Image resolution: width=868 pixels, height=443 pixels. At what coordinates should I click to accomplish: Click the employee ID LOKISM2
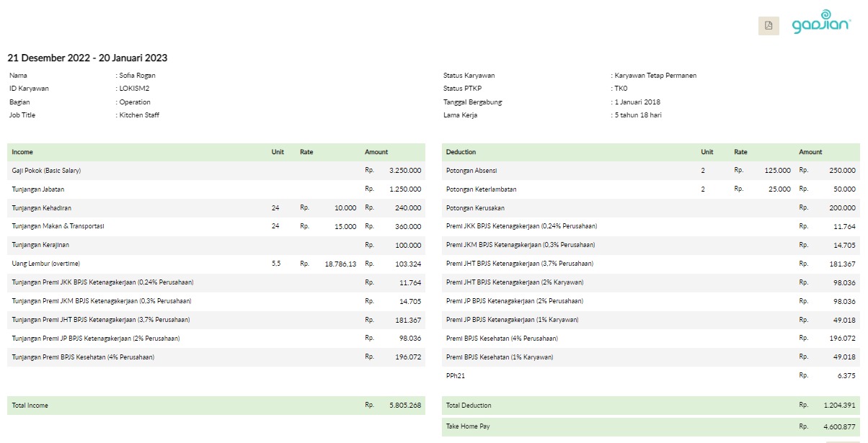pyautogui.click(x=134, y=89)
